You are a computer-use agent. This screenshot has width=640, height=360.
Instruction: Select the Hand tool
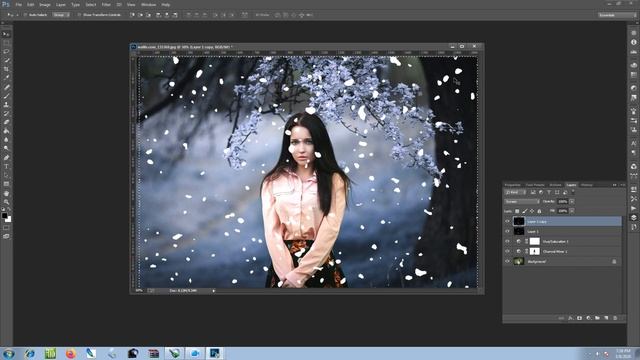click(6, 193)
